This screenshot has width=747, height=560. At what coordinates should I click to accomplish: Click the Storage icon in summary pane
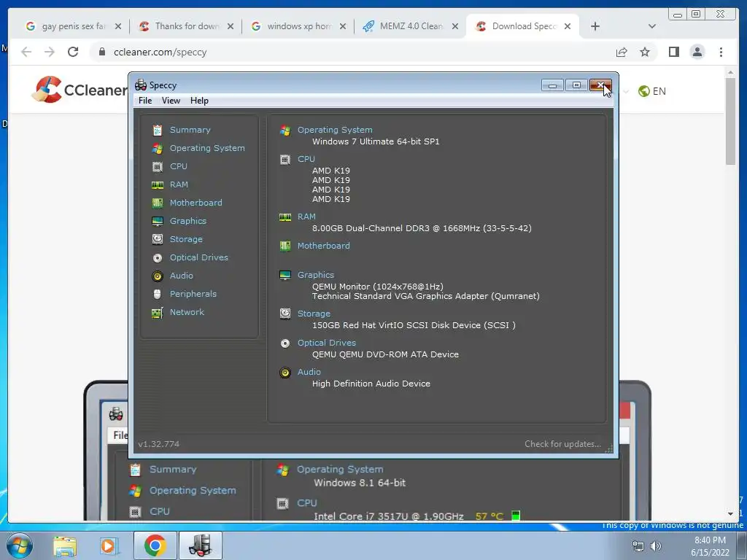click(285, 314)
